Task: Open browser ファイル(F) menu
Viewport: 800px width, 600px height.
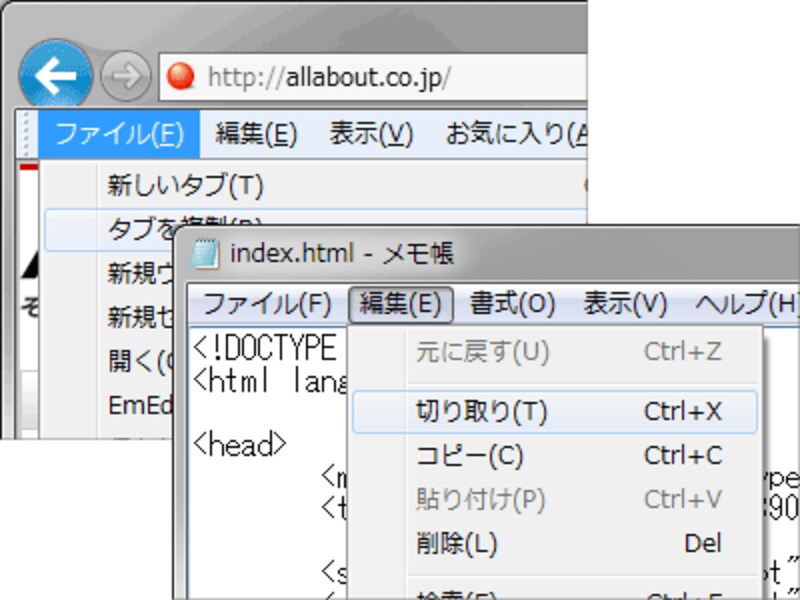Action: 119,134
